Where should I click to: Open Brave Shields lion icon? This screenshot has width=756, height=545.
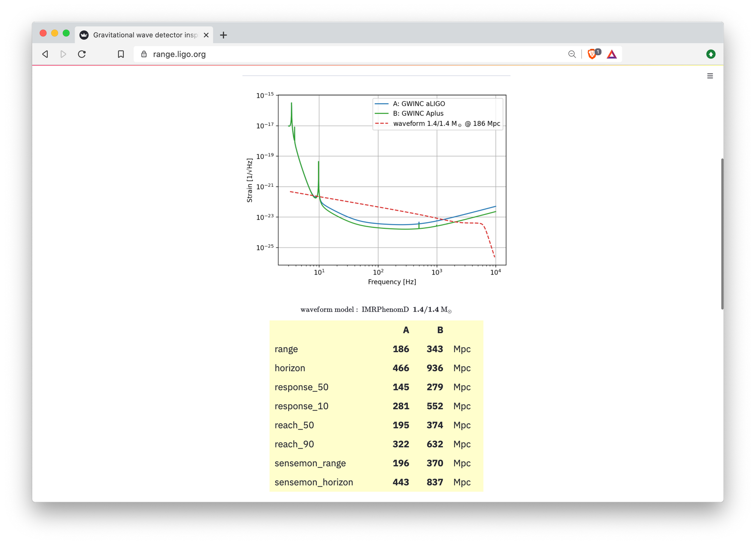click(593, 54)
